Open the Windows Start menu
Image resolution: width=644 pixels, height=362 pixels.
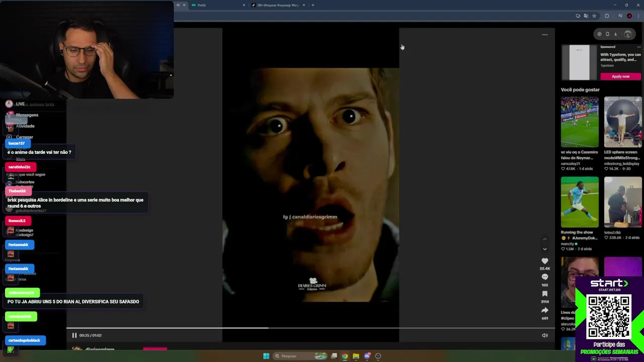(x=266, y=356)
